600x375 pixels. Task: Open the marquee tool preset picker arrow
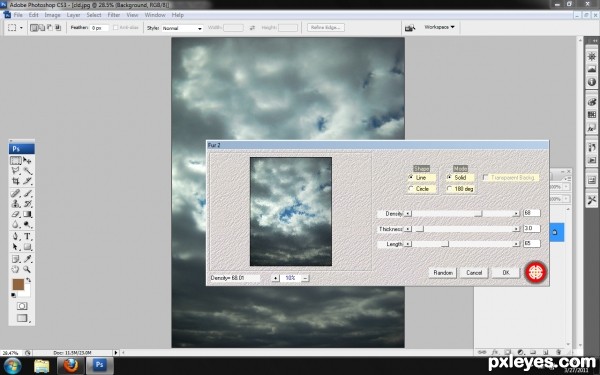[21, 28]
